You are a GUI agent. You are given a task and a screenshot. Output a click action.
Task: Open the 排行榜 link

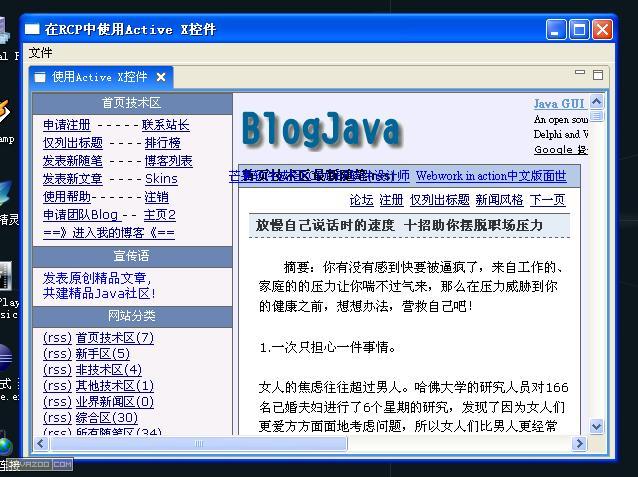163,142
